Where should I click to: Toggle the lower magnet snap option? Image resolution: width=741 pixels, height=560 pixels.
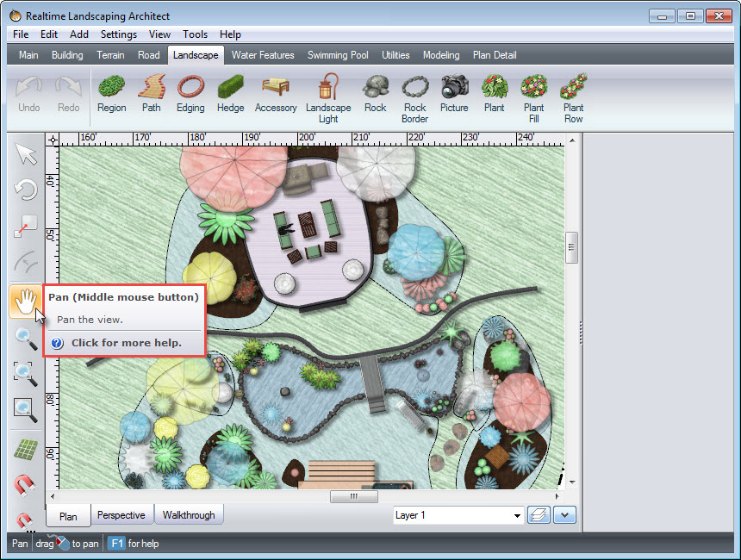[26, 521]
